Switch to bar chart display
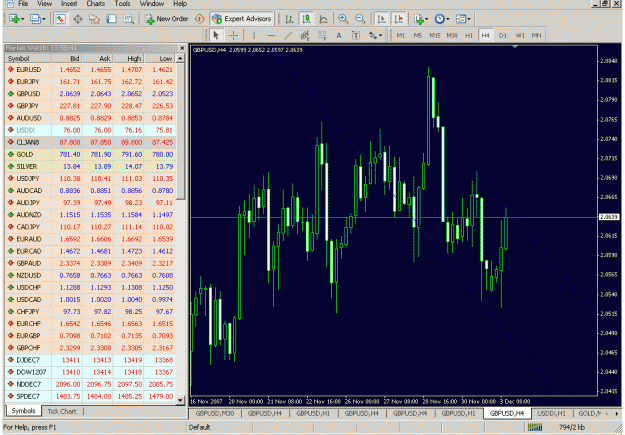625x435 pixels. point(289,19)
